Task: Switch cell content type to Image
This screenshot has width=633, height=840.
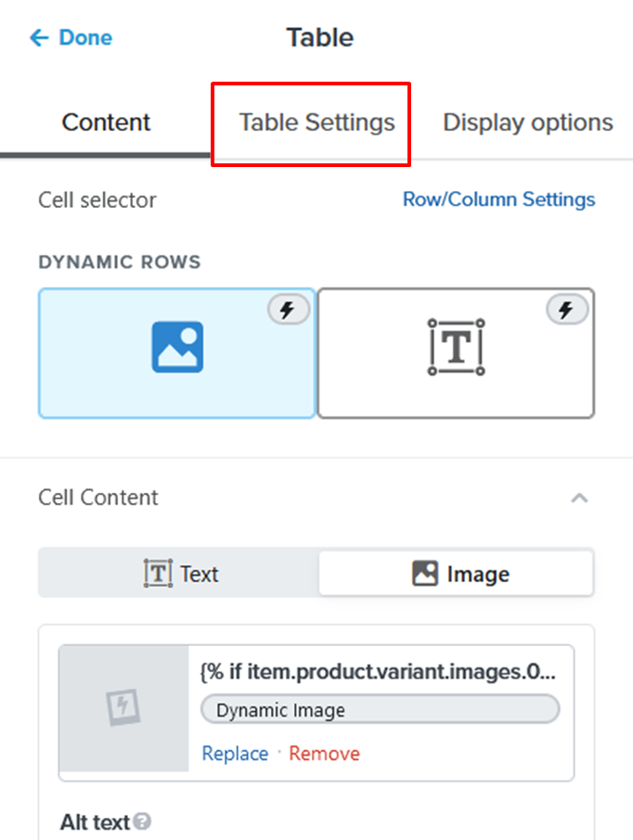Action: [456, 574]
